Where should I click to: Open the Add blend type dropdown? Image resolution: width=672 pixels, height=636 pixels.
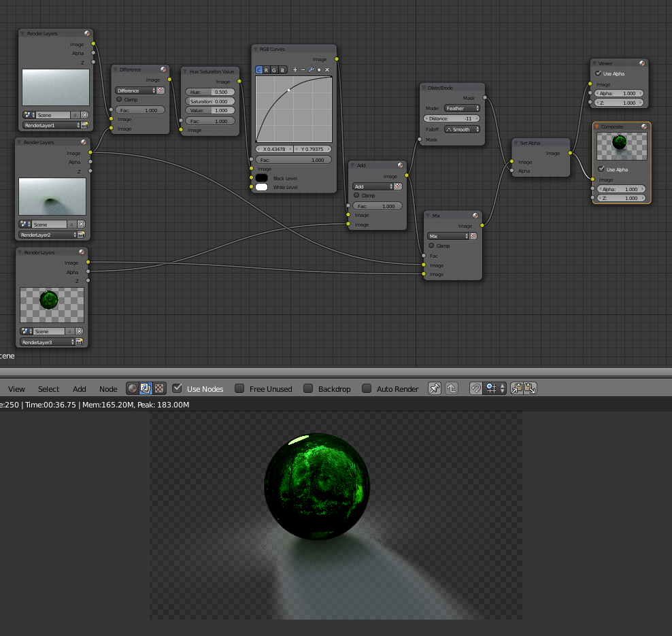(373, 186)
